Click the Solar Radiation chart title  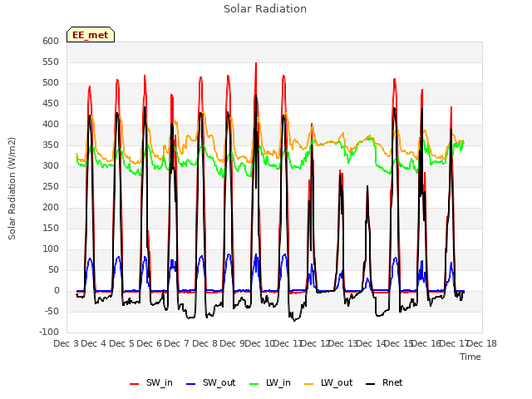tap(265, 9)
